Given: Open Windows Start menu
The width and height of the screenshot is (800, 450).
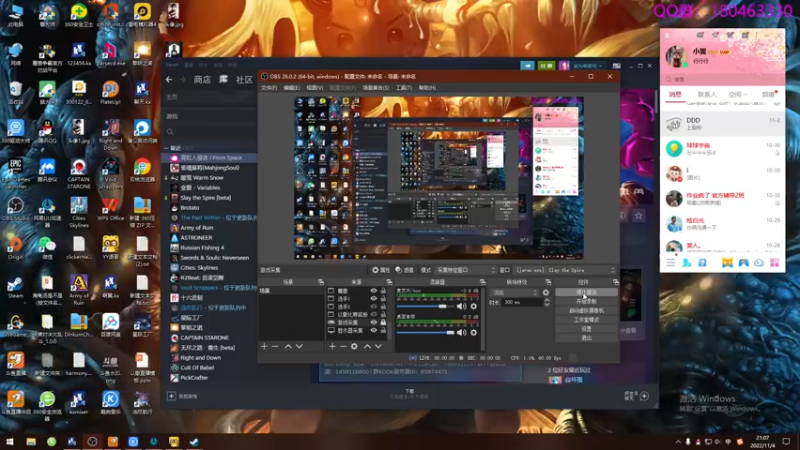Looking at the screenshot, I should pyautogui.click(x=9, y=441).
